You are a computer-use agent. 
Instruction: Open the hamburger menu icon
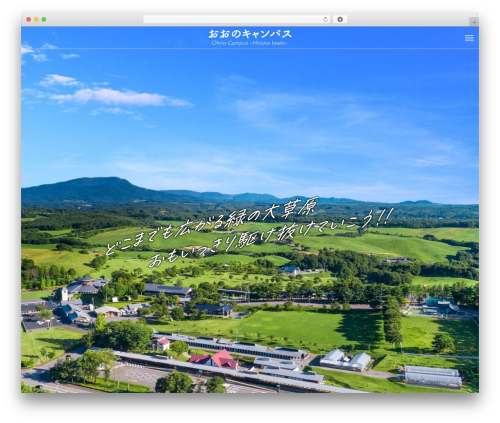tap(469, 38)
